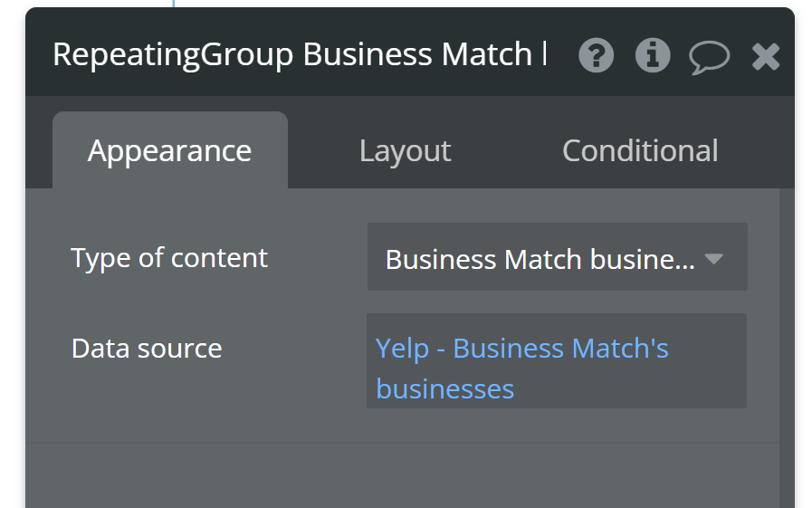Screen dimensions: 812x508
Task: Close the RepeatingGroup property editor
Action: 766,56
